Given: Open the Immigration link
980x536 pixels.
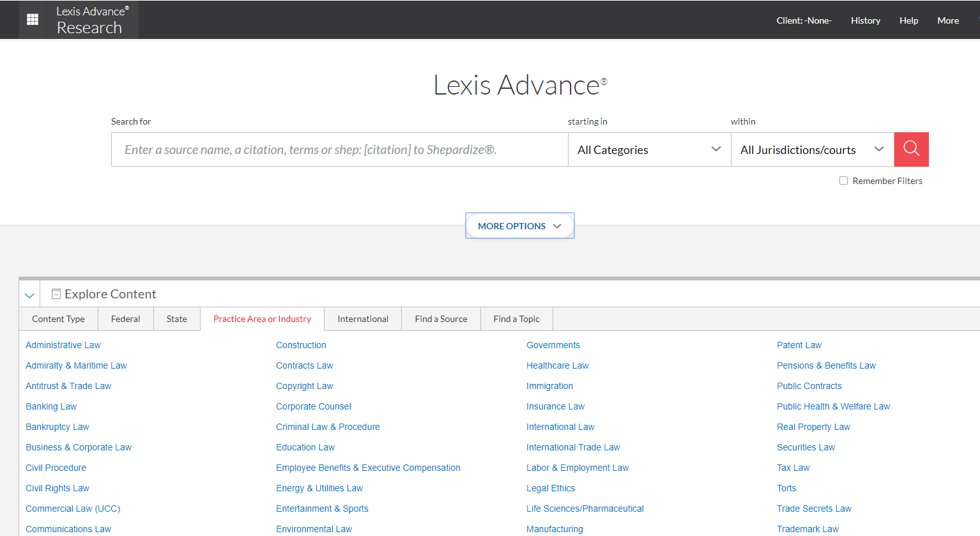Looking at the screenshot, I should (x=549, y=386).
